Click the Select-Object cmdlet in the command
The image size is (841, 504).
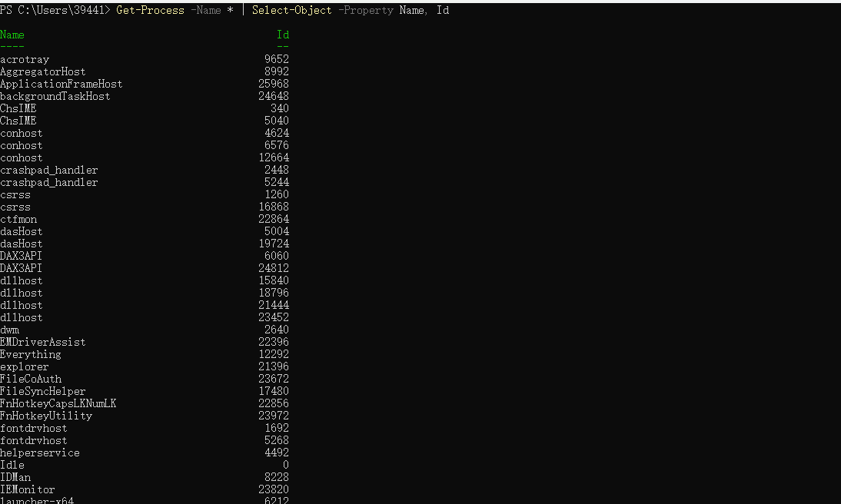(291, 10)
